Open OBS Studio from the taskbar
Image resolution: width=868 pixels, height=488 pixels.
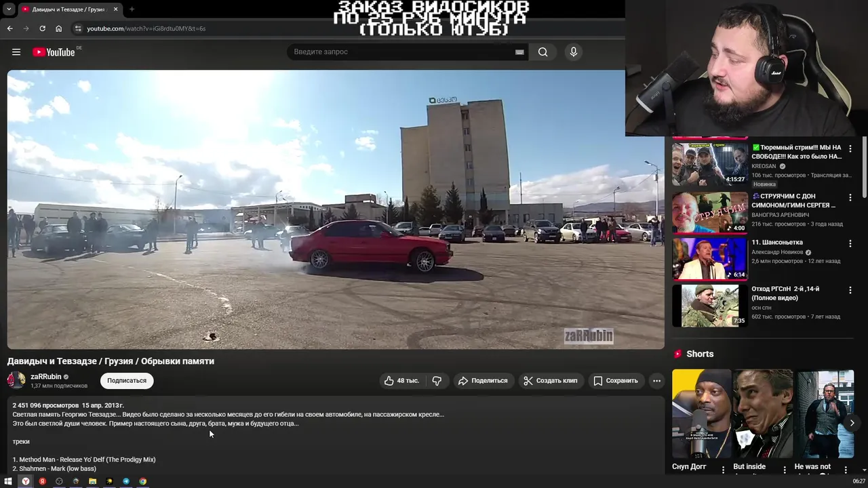(59, 481)
